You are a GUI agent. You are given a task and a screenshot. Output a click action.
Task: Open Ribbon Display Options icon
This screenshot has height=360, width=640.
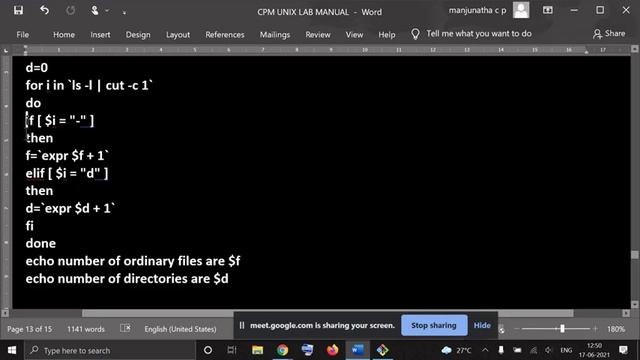pos(547,10)
